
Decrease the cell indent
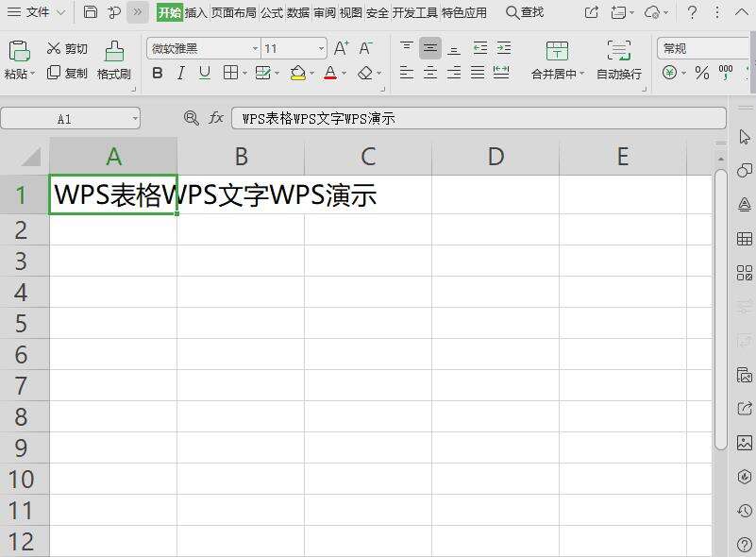pos(479,48)
